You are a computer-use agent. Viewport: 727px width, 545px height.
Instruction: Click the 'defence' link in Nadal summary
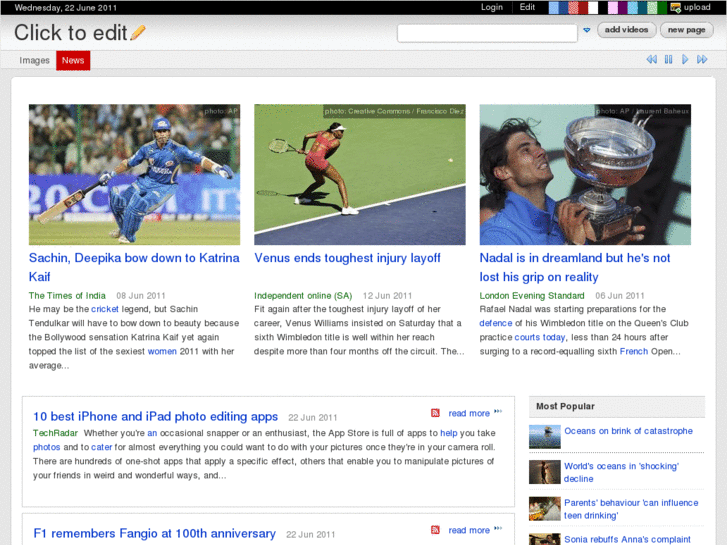coord(496,323)
